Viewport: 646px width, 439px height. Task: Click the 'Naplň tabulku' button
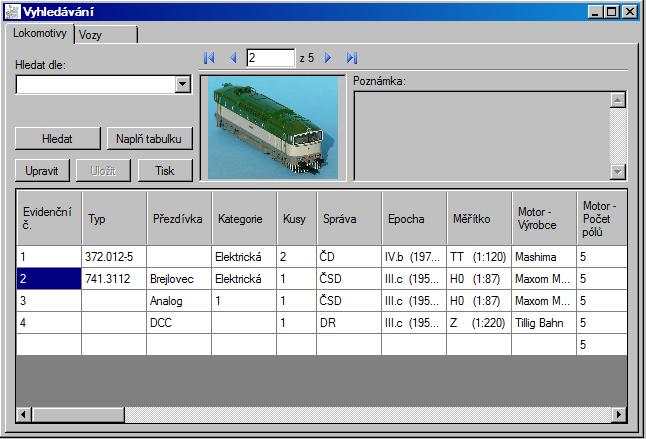click(149, 139)
